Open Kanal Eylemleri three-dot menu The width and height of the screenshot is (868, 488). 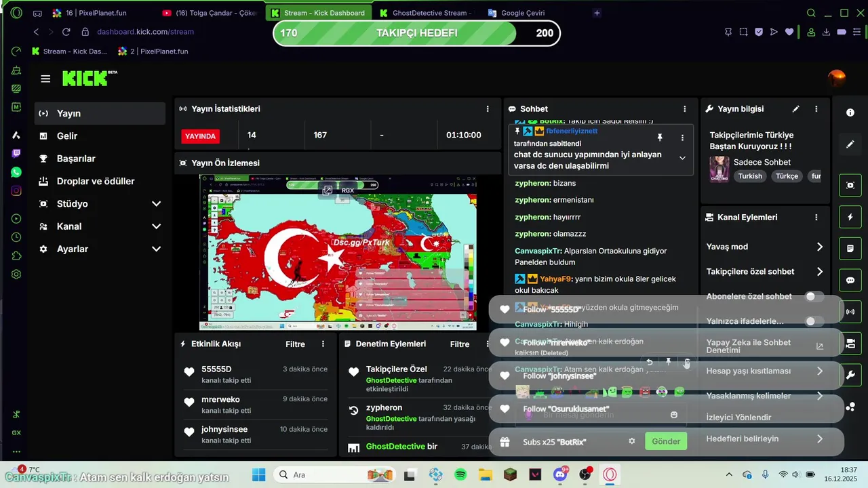tap(816, 218)
